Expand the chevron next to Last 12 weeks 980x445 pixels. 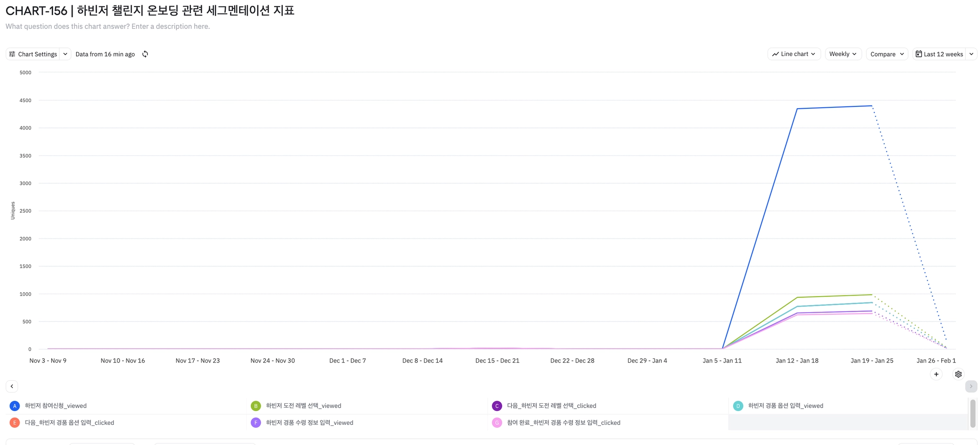point(971,54)
